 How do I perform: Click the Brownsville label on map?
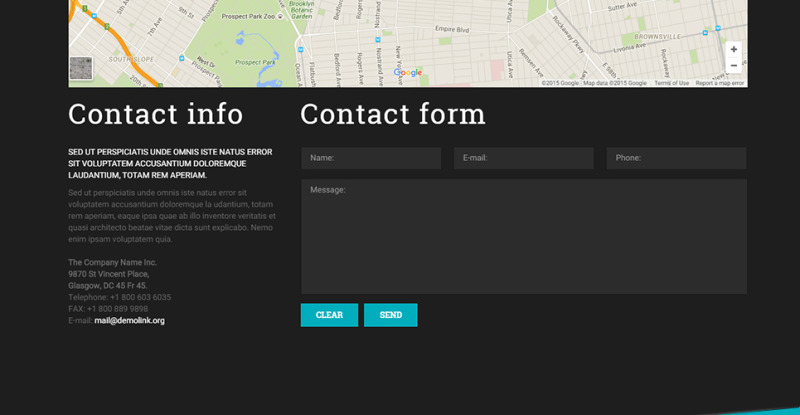coord(657,37)
